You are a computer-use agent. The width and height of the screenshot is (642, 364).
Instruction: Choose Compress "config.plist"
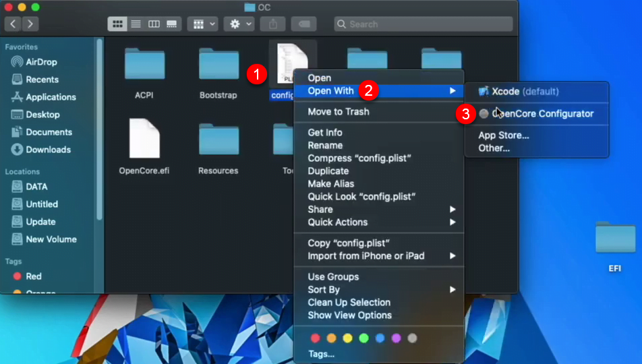[379, 158]
